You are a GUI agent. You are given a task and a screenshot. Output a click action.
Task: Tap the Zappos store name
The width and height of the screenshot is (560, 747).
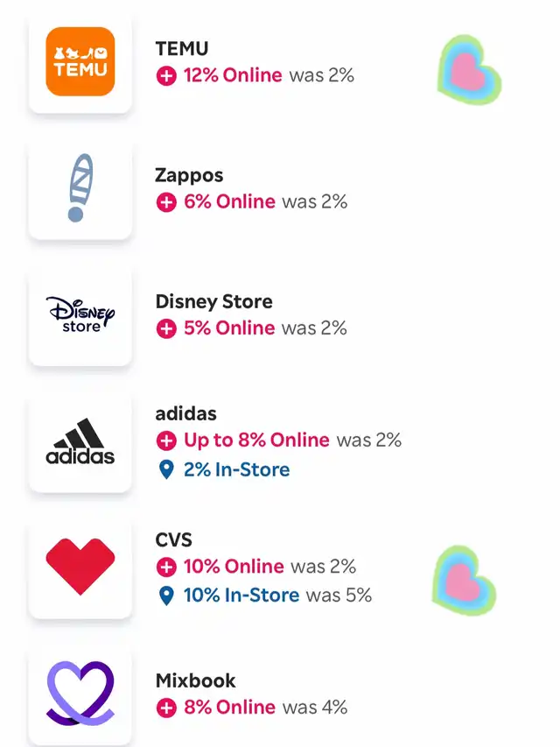189,176
